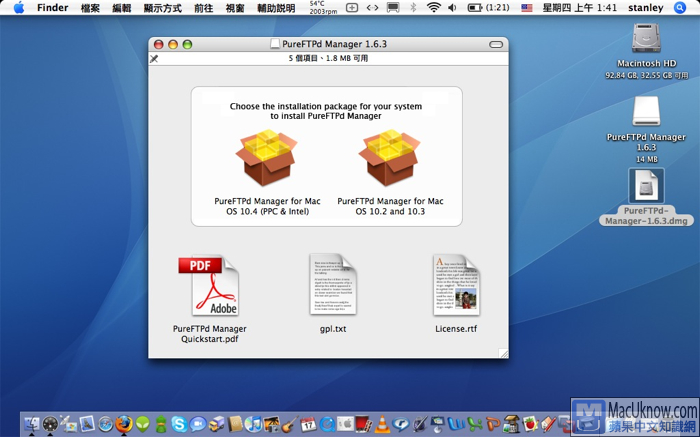Click the temperature 54°C fan speed readout
This screenshot has width=700, height=437.
(x=323, y=8)
